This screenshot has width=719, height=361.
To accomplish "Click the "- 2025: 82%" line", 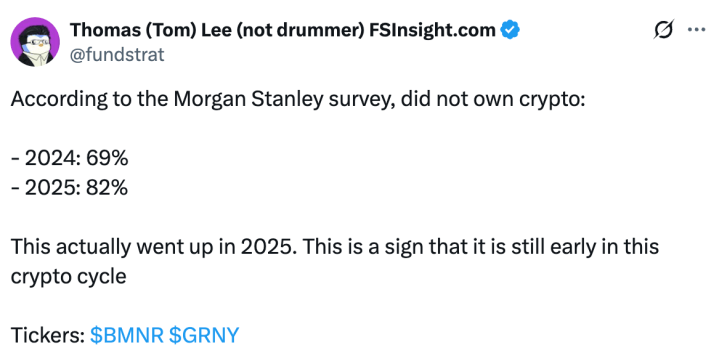I will [69, 188].
